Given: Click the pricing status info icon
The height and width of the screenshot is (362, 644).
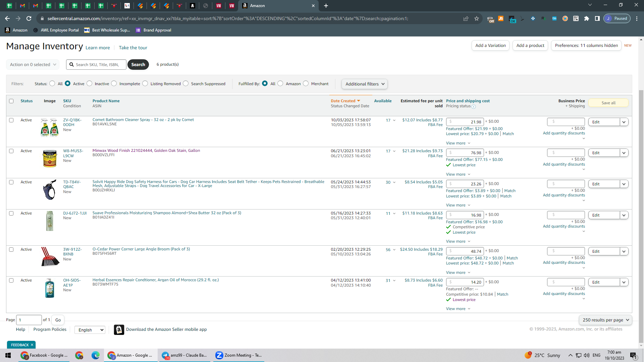Looking at the screenshot, I should 474,107.
